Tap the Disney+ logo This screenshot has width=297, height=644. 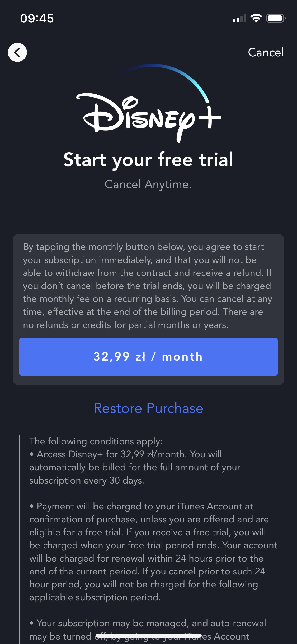click(x=148, y=104)
